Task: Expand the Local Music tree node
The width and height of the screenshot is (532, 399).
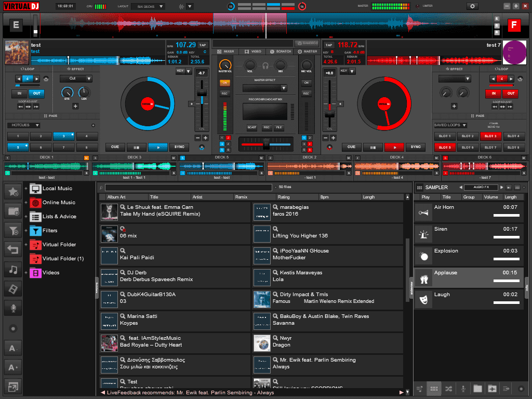Action: [x=26, y=189]
